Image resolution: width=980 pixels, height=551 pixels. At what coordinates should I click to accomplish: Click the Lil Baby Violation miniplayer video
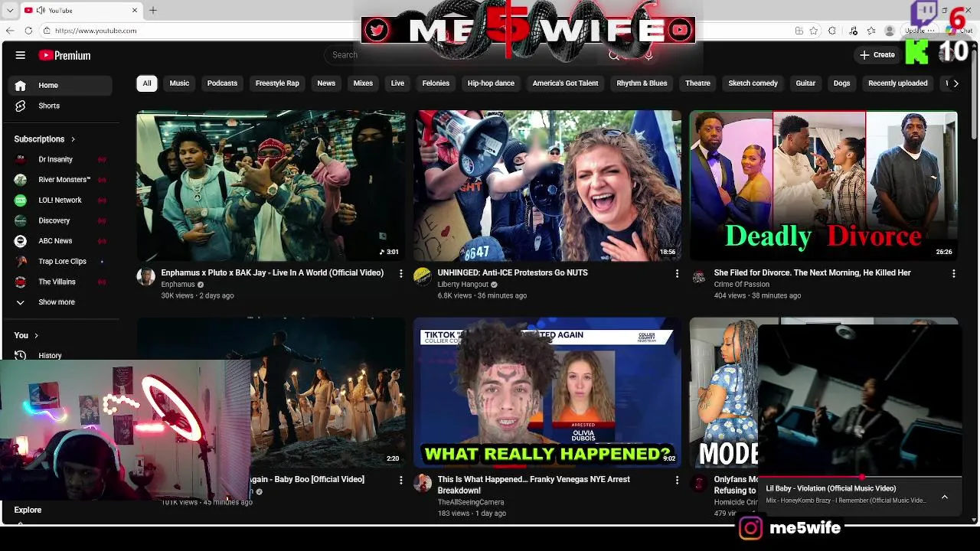(859, 400)
